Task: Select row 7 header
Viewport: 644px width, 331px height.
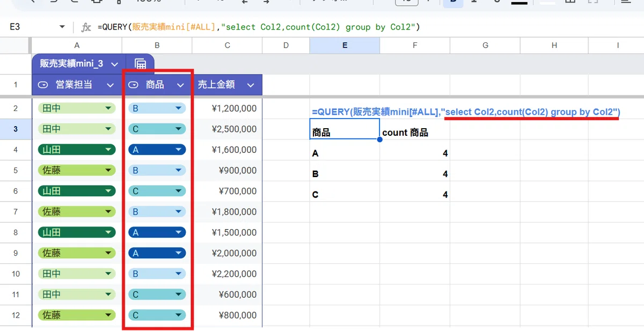Action: (16, 211)
